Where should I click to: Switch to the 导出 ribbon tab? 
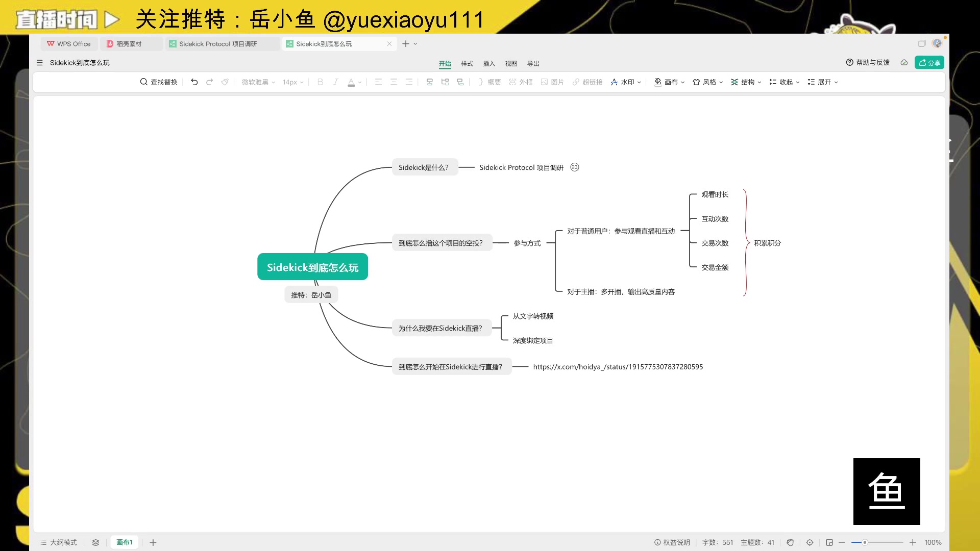(x=533, y=64)
